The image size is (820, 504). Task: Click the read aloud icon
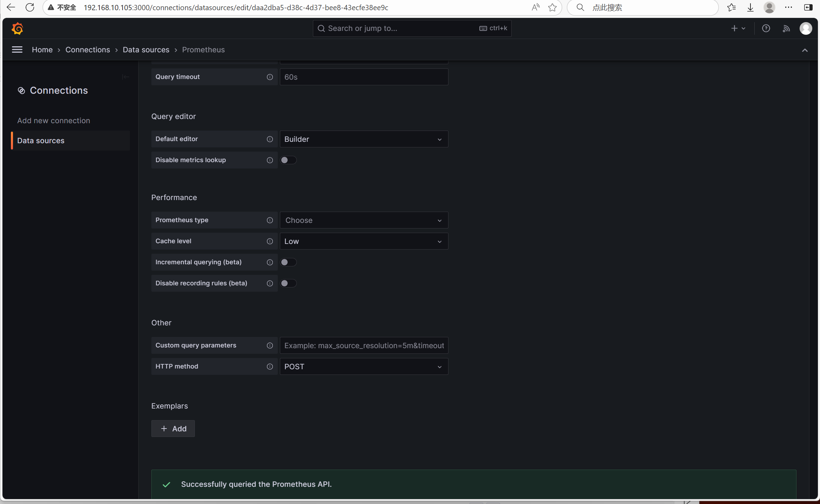535,7
